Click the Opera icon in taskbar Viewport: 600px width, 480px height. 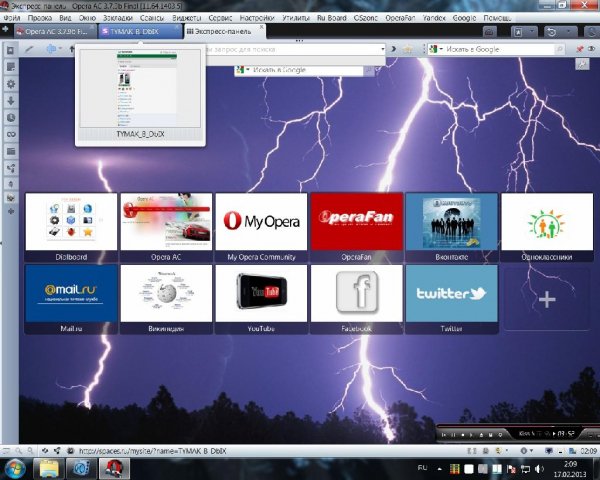tap(114, 469)
